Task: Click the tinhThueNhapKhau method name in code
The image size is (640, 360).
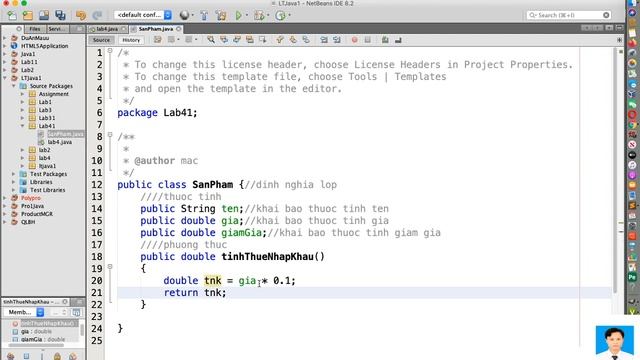Action: 267,257
